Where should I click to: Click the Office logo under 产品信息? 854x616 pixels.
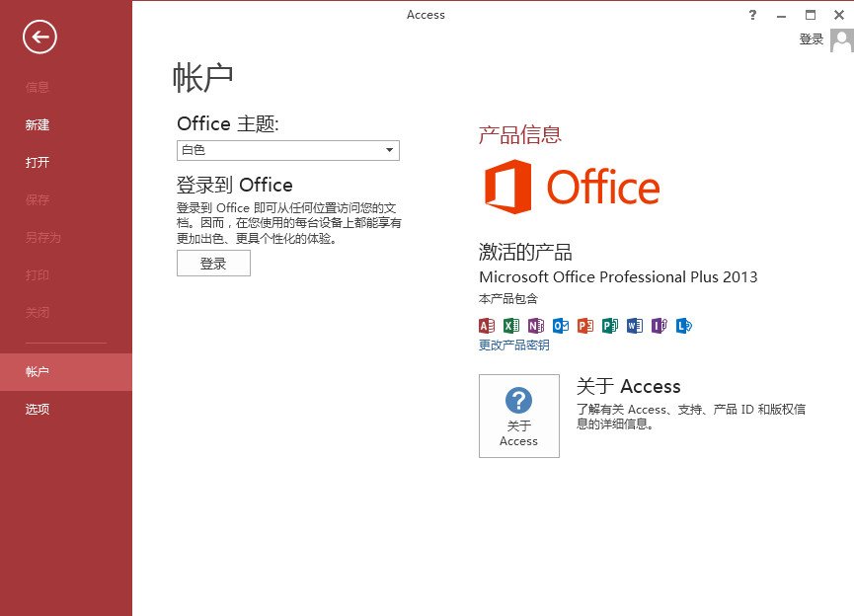pos(572,187)
